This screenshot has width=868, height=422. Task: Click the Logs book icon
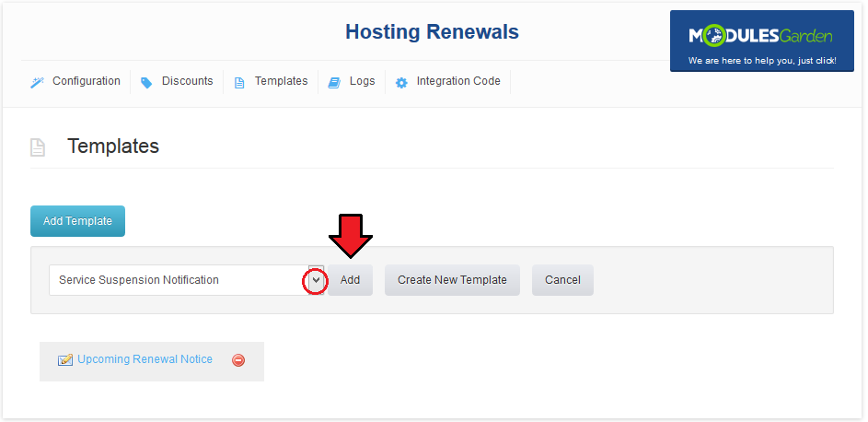[x=334, y=83]
